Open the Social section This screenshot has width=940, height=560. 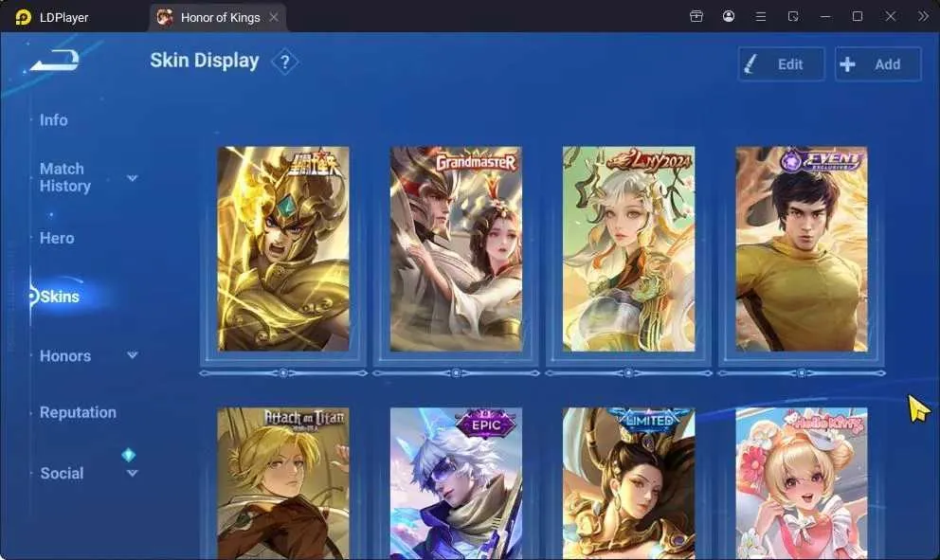[x=62, y=473]
